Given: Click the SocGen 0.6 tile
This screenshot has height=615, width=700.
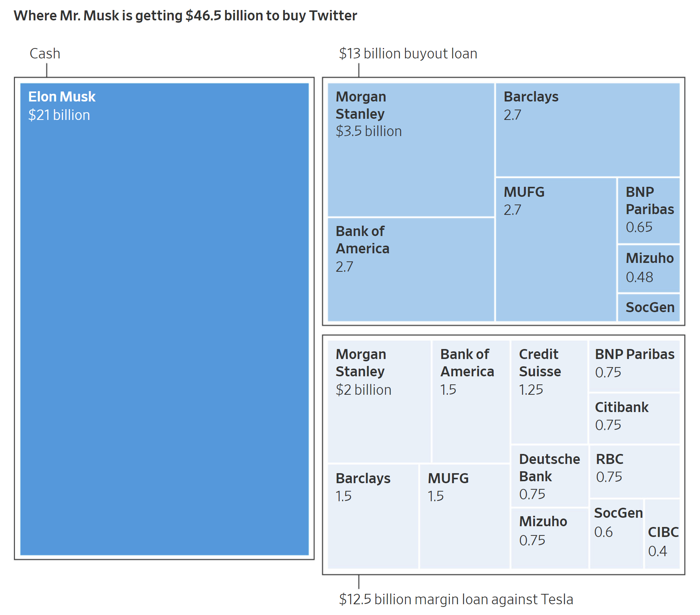Looking at the screenshot, I should pyautogui.click(x=617, y=534).
